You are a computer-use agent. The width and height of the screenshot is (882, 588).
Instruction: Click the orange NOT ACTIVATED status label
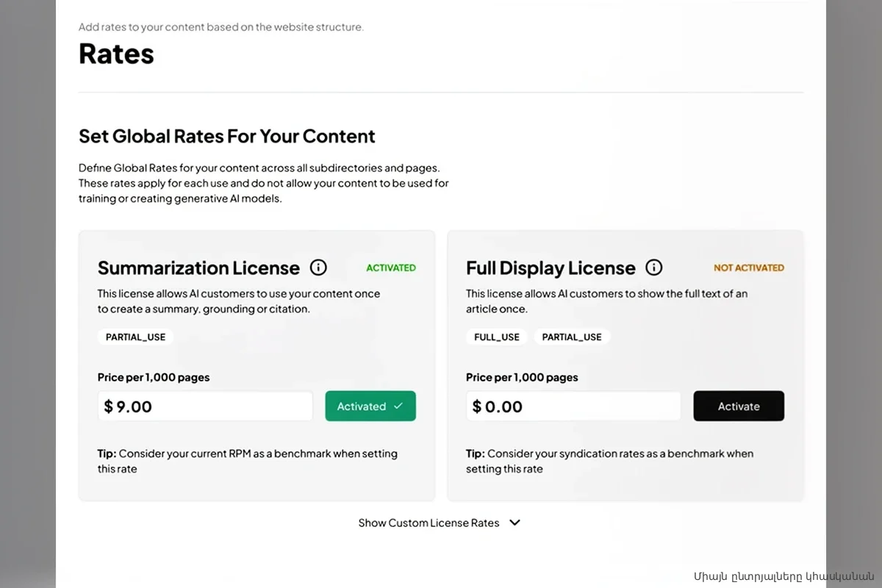748,268
